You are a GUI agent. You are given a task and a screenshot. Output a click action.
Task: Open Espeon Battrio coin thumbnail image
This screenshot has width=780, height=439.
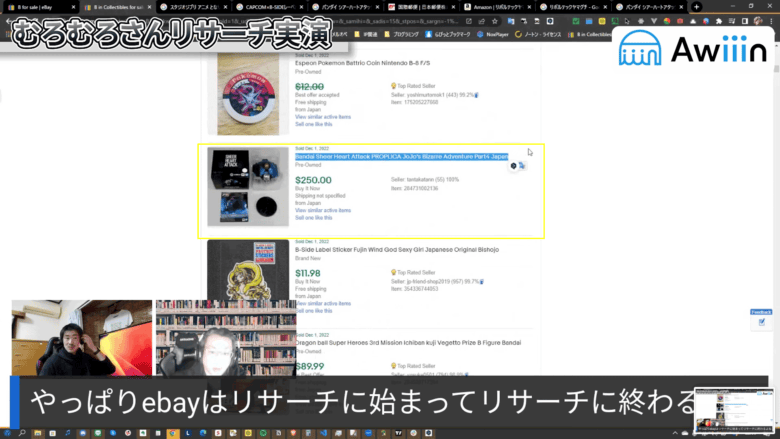click(248, 94)
